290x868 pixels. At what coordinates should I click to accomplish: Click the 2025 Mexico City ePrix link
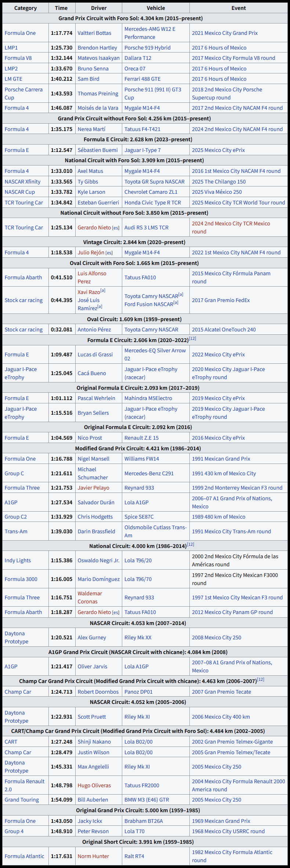click(218, 150)
